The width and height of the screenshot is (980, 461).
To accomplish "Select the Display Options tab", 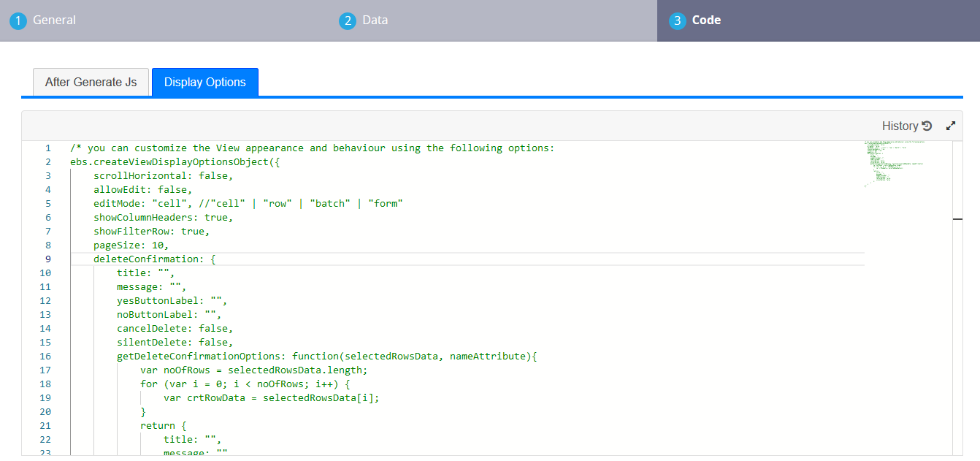I will tap(204, 82).
